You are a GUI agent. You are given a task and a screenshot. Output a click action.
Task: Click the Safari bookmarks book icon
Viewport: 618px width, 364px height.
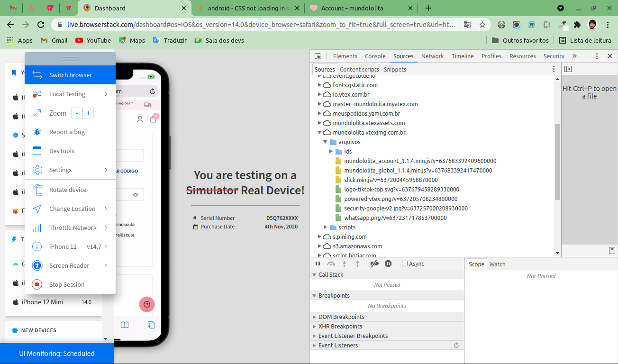125,325
